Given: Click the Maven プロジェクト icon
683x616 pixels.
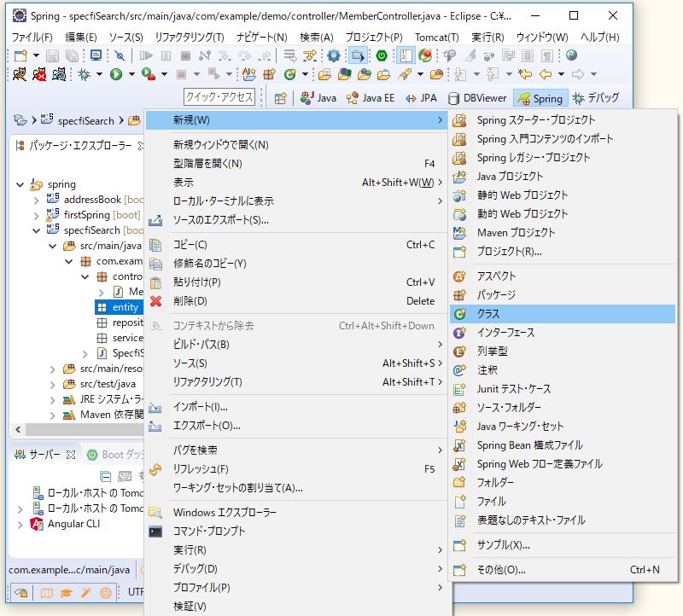Looking at the screenshot, I should point(459,233).
